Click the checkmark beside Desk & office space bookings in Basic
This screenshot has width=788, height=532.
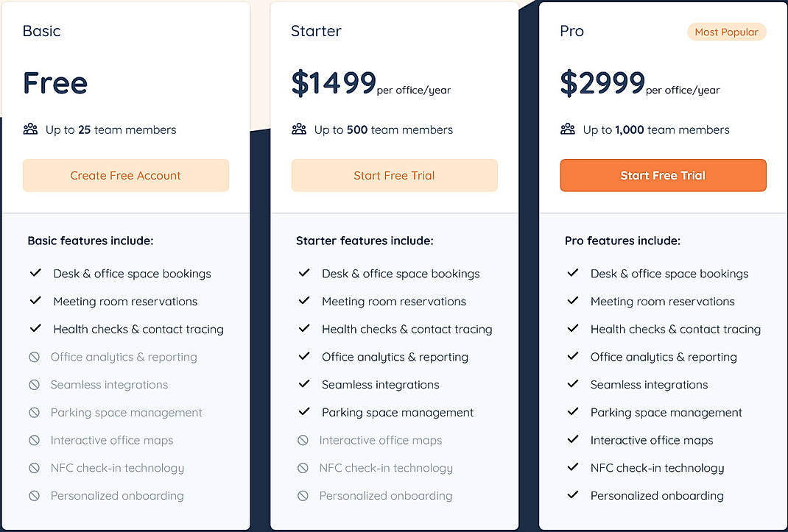[35, 273]
